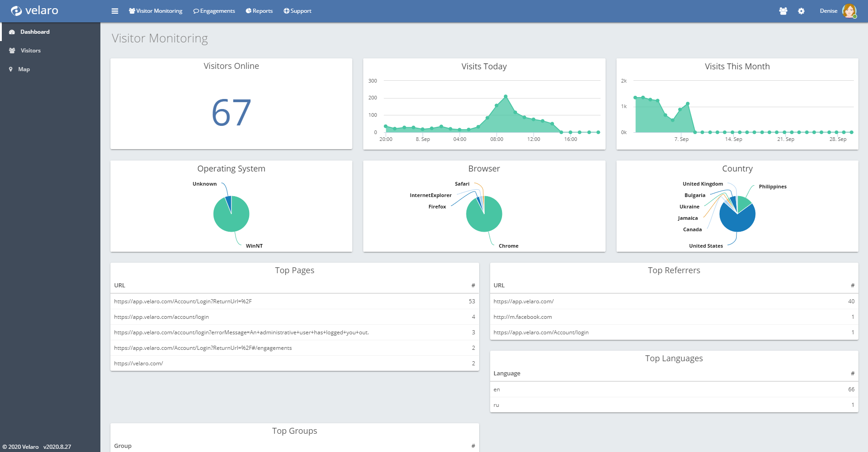This screenshot has width=868, height=452.
Task: Click the 67 Visitors Online count
Action: click(231, 113)
